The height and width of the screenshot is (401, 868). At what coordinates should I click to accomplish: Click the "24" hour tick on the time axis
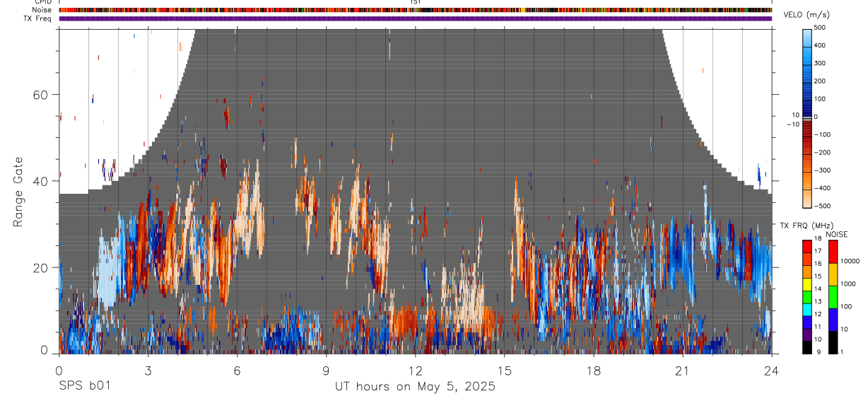click(x=771, y=370)
